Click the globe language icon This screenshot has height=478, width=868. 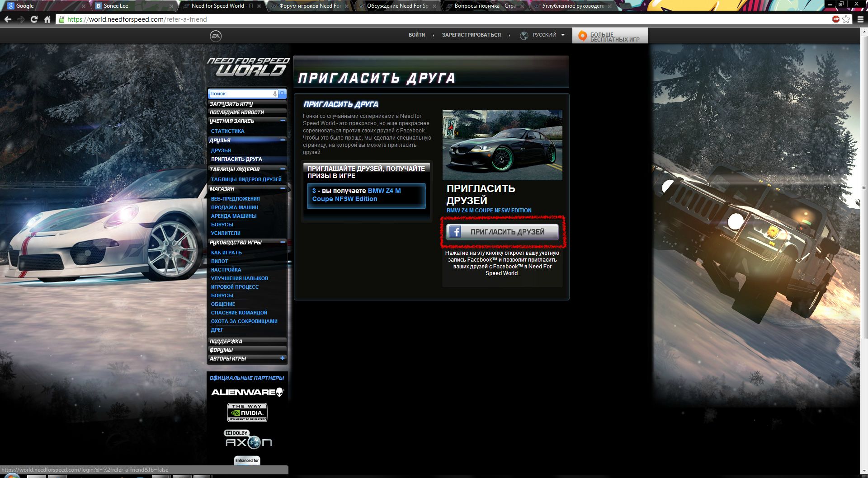[x=524, y=36]
